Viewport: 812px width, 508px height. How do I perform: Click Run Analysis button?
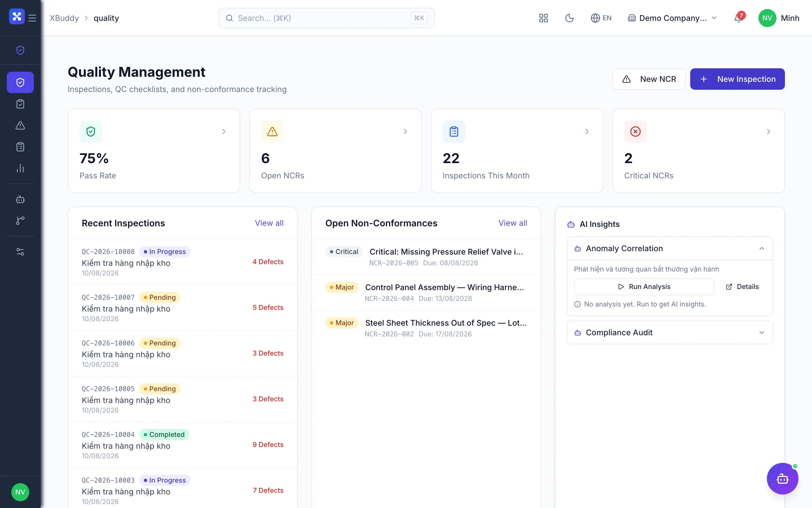[x=644, y=286]
